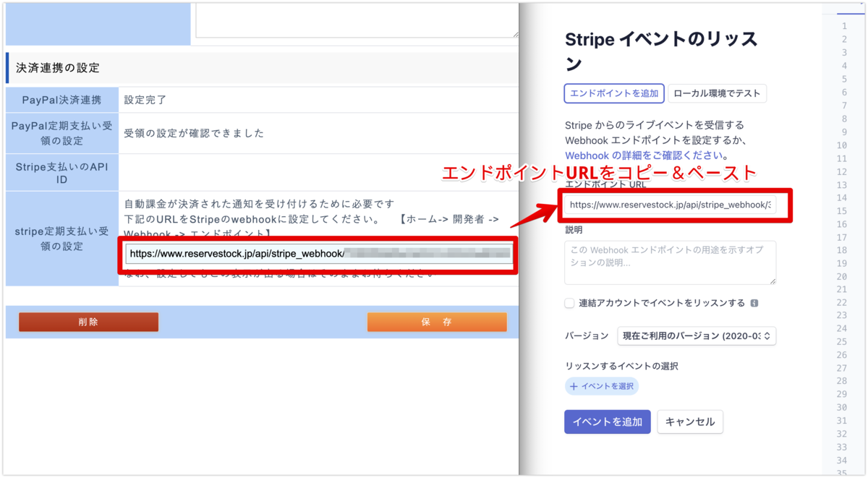This screenshot has height=478, width=868.
Task: Click the リッスンするイベントの選択 label
Action: click(x=621, y=366)
